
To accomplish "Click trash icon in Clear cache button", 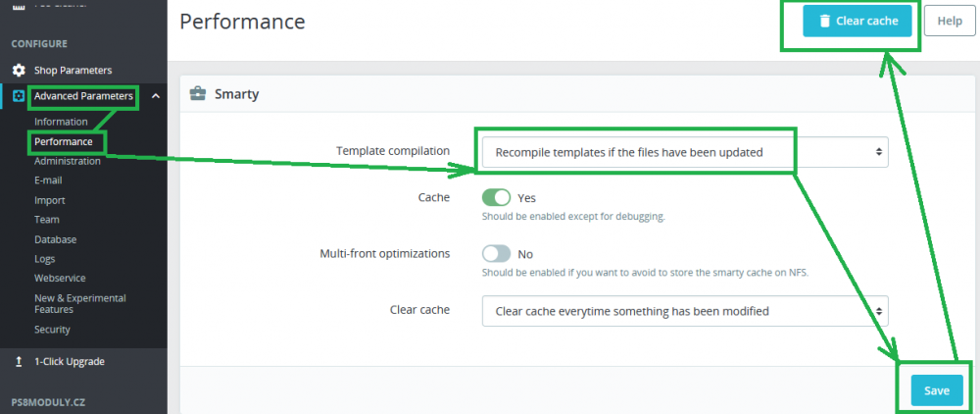I will tap(824, 21).
